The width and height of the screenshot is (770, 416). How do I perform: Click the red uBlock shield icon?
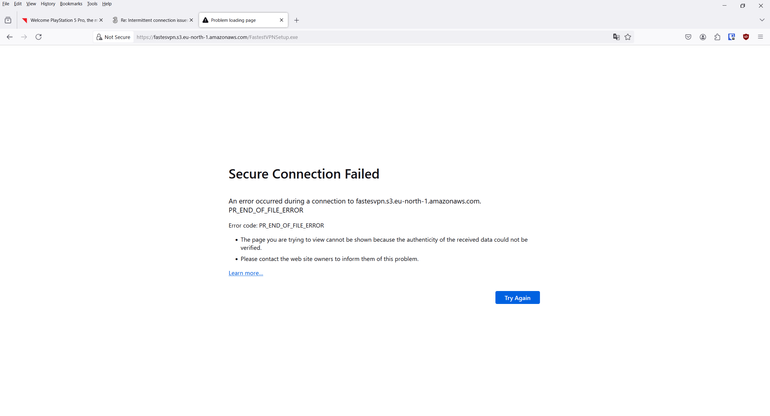click(x=746, y=37)
